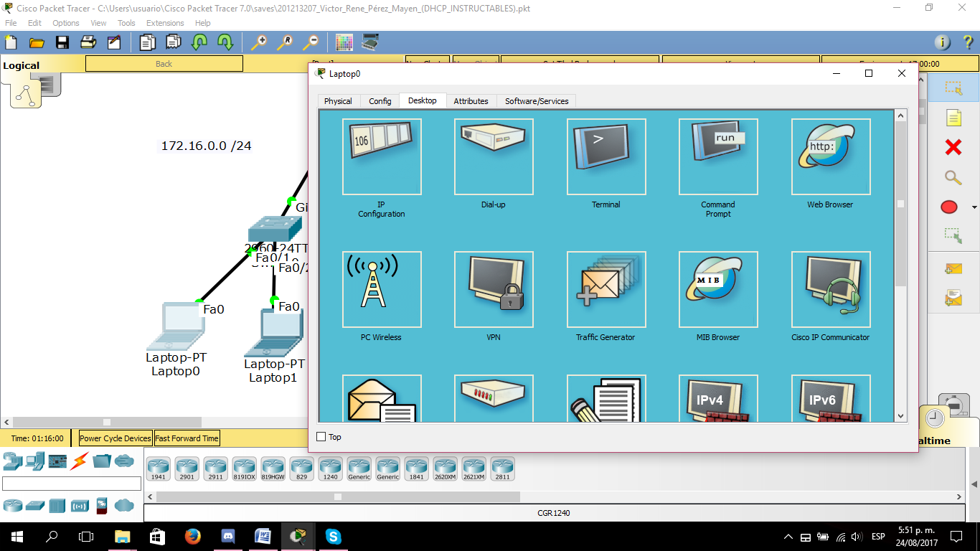
Task: Switch to the Physical tab
Action: click(338, 101)
